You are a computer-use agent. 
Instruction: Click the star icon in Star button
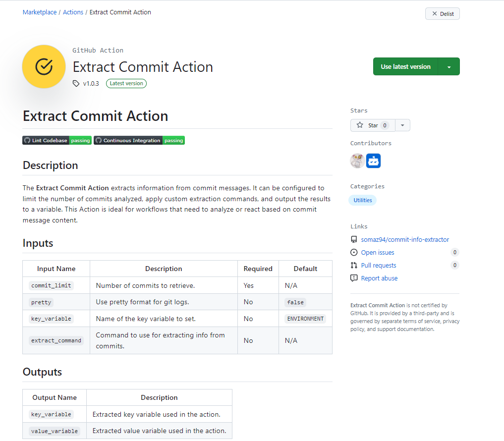(360, 125)
